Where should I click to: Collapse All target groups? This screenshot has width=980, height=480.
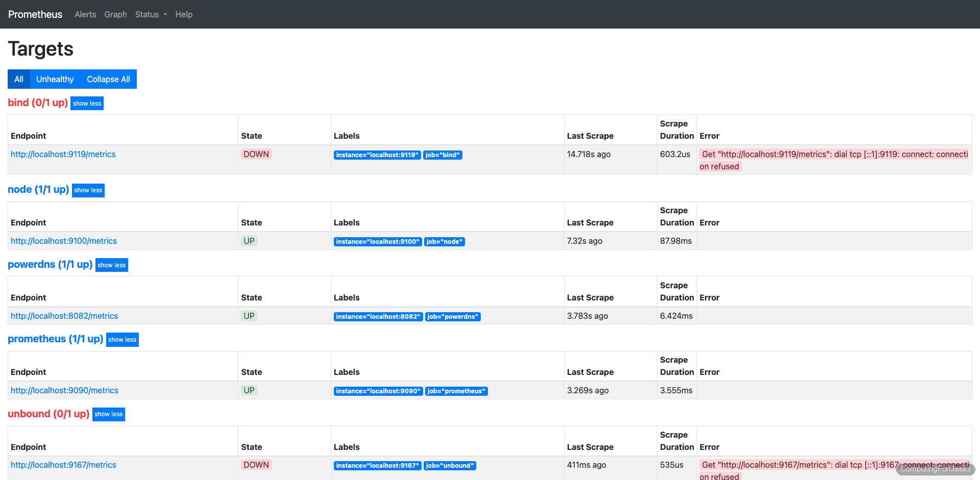click(108, 79)
